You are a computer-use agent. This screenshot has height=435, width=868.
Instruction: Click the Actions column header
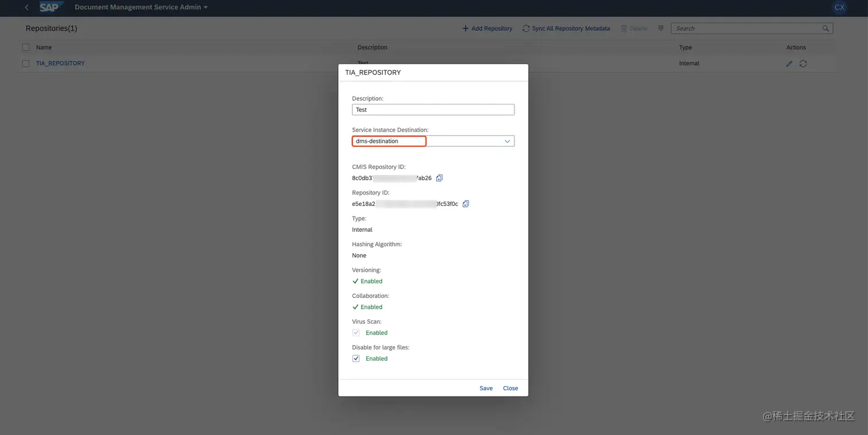coord(796,47)
